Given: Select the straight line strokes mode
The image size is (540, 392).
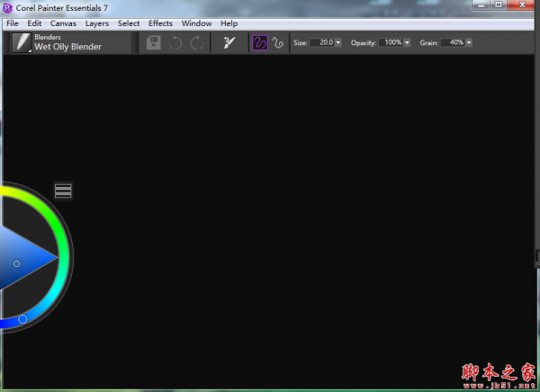Looking at the screenshot, I should (277, 43).
